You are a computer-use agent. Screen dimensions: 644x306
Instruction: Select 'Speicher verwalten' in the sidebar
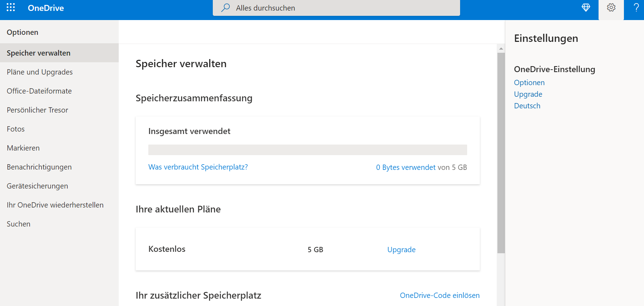pyautogui.click(x=59, y=53)
